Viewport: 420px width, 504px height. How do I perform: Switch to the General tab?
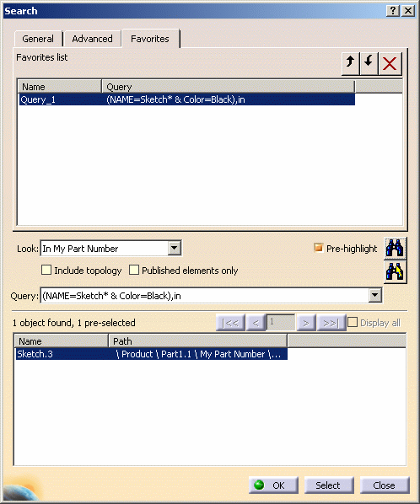tap(38, 39)
